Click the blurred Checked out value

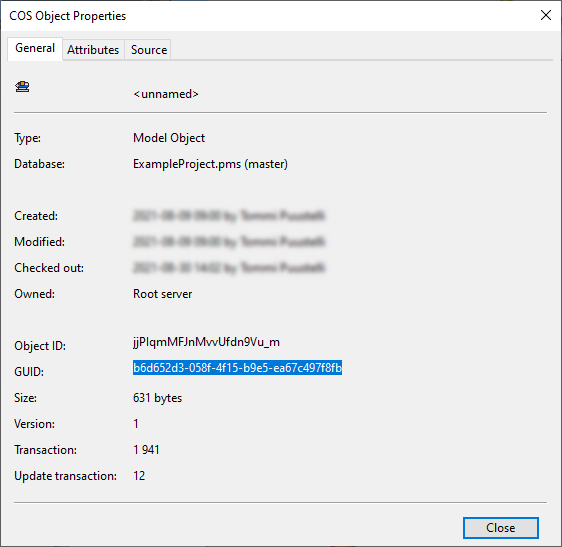point(229,268)
